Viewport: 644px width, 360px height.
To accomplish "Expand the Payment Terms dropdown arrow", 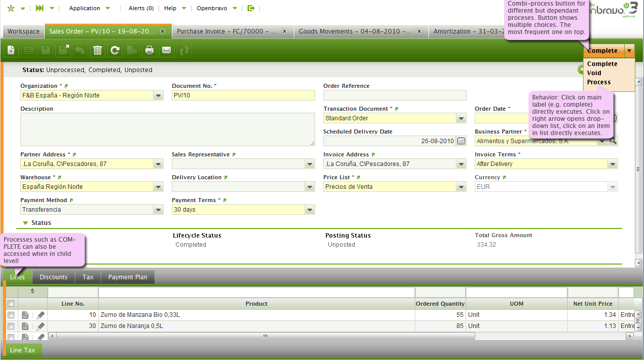I will point(309,210).
